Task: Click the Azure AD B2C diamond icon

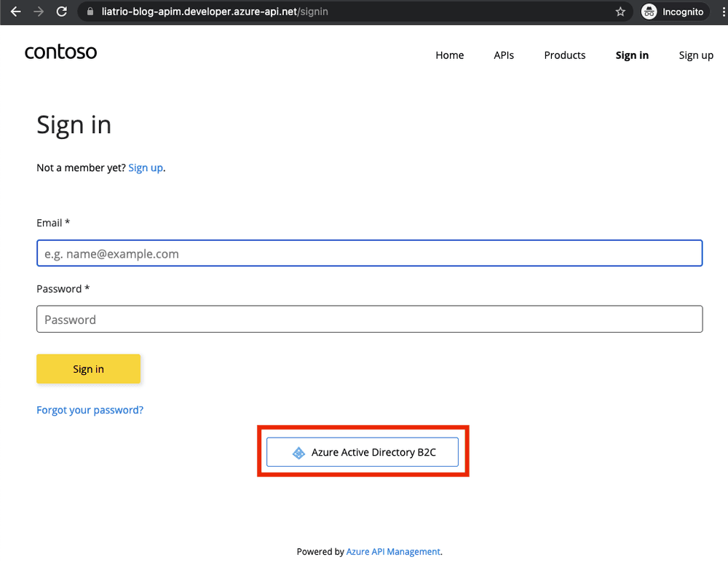Action: tap(298, 452)
